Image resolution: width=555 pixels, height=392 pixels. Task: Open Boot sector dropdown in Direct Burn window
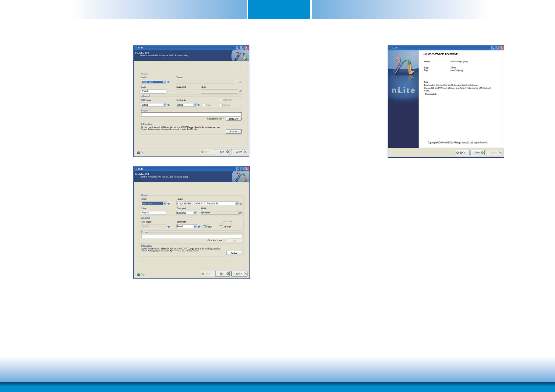coord(187,226)
